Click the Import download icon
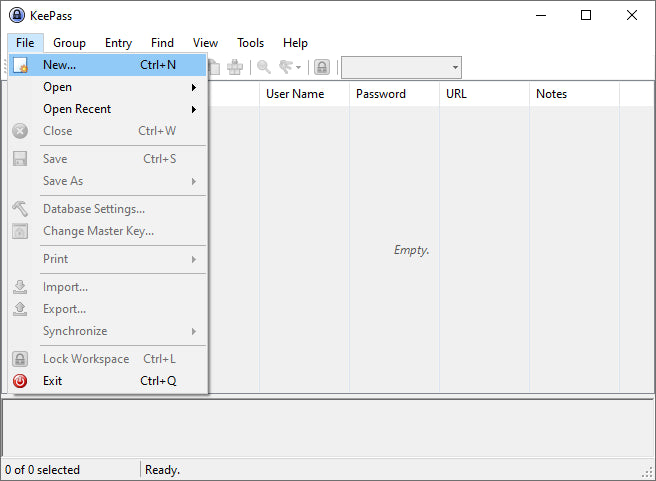Viewport: 656px width, 481px height. (20, 287)
